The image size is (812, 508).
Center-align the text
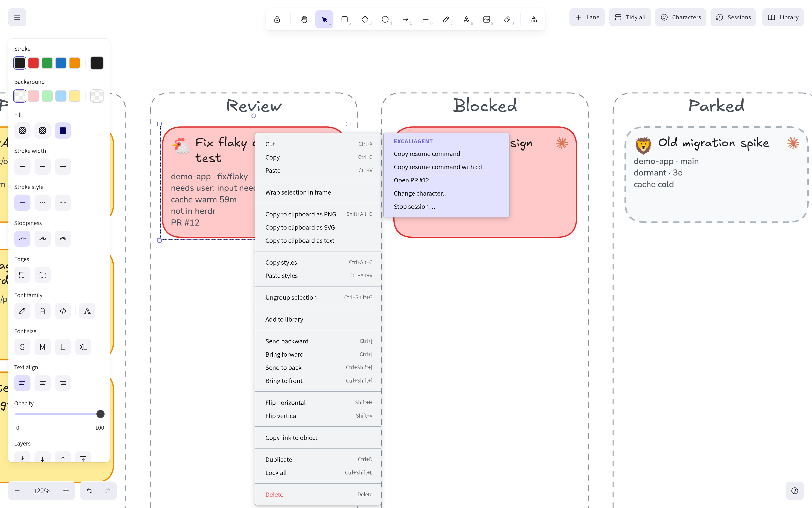(43, 383)
